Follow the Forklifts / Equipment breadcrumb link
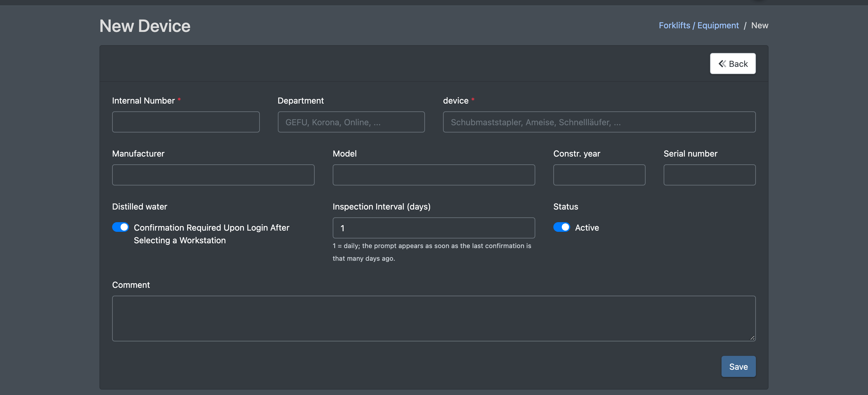The height and width of the screenshot is (395, 868). point(699,26)
